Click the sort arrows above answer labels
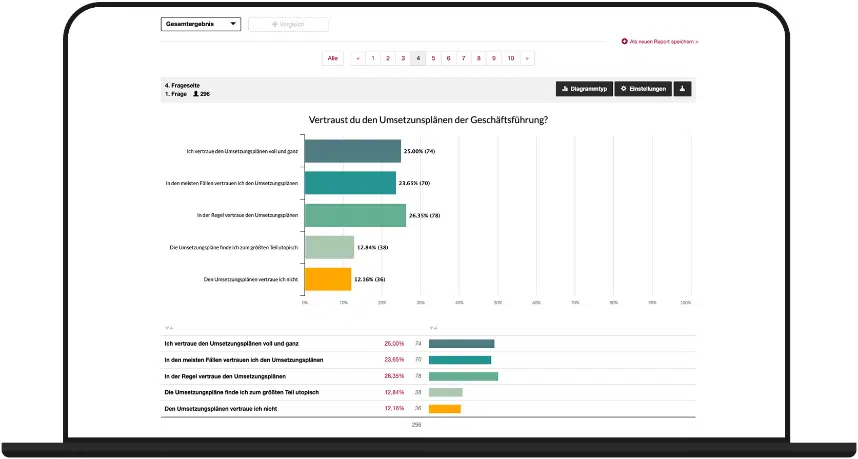The width and height of the screenshot is (858, 459). tap(168, 327)
